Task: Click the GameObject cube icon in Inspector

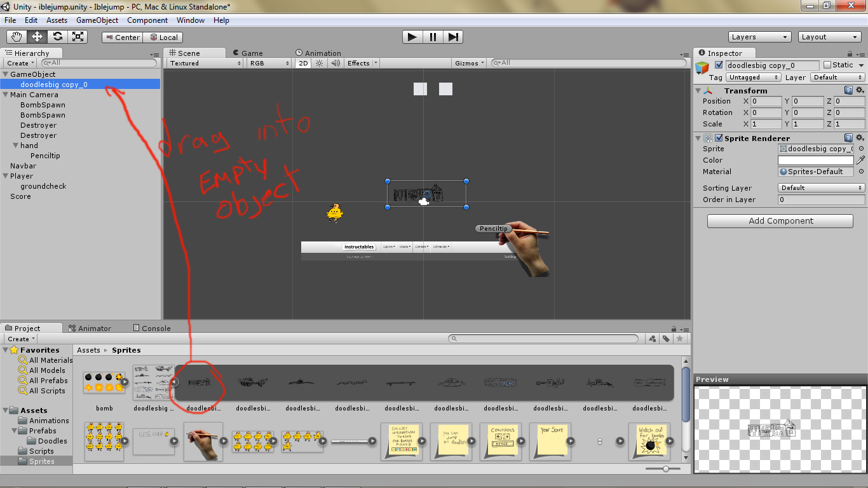Action: [702, 68]
